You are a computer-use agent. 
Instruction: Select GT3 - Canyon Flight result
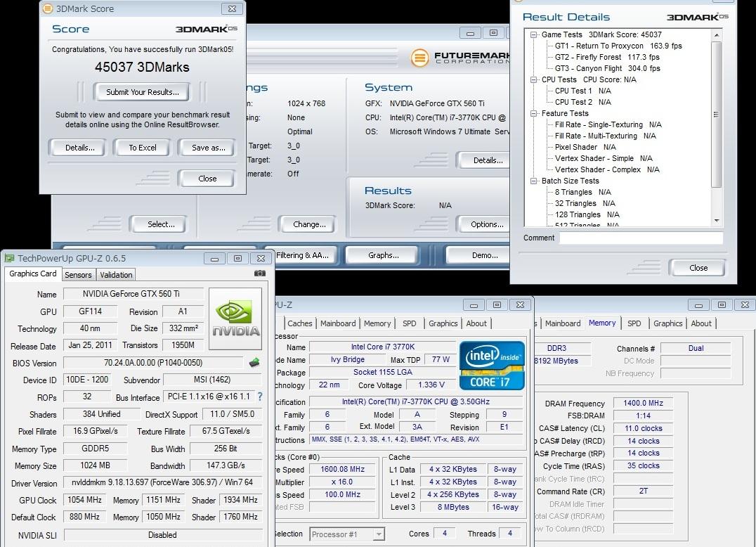[x=608, y=68]
